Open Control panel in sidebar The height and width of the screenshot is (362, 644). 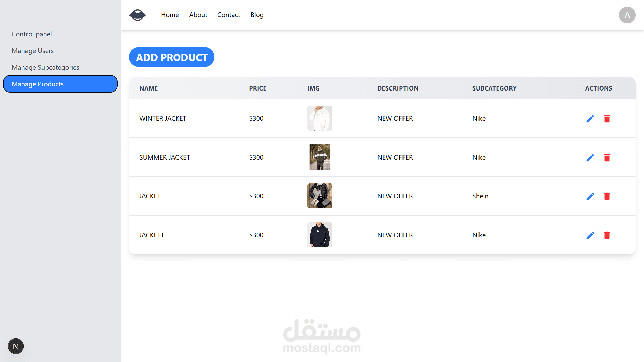(32, 34)
